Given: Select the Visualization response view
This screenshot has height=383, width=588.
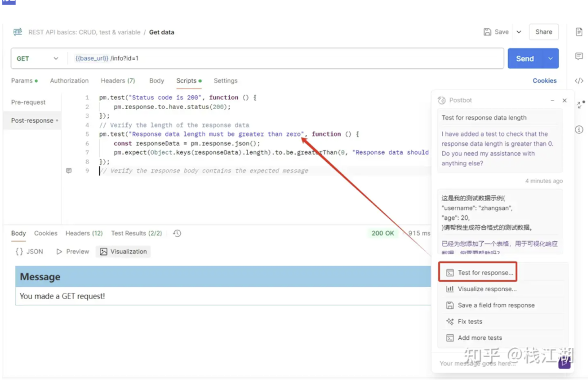Looking at the screenshot, I should [x=123, y=252].
